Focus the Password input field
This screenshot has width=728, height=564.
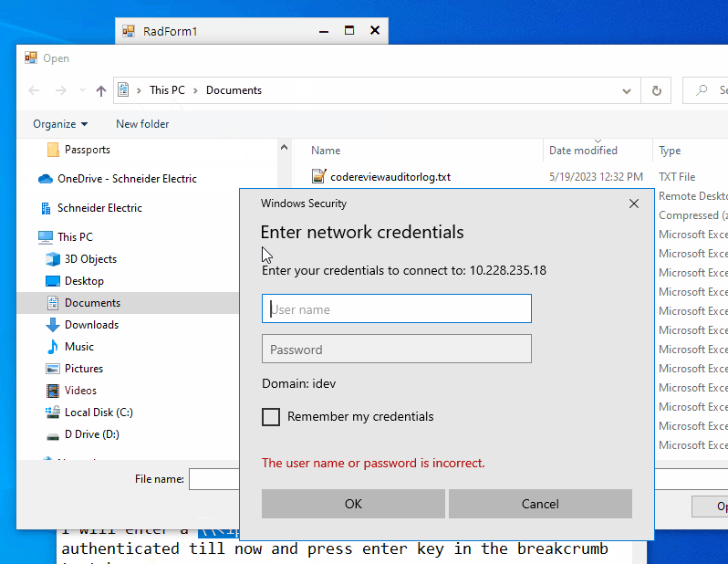(396, 350)
